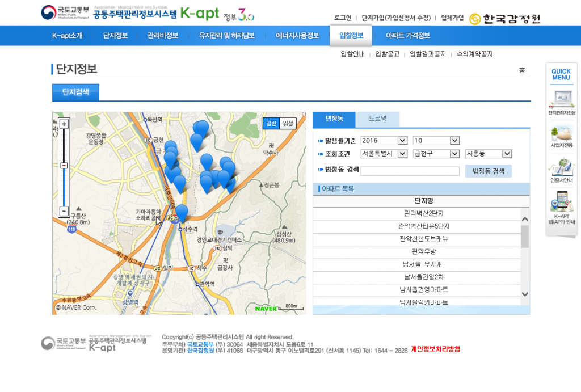Viewport: 581px width, 392px height.
Task: Click the map zoom in plus button
Action: [64, 124]
